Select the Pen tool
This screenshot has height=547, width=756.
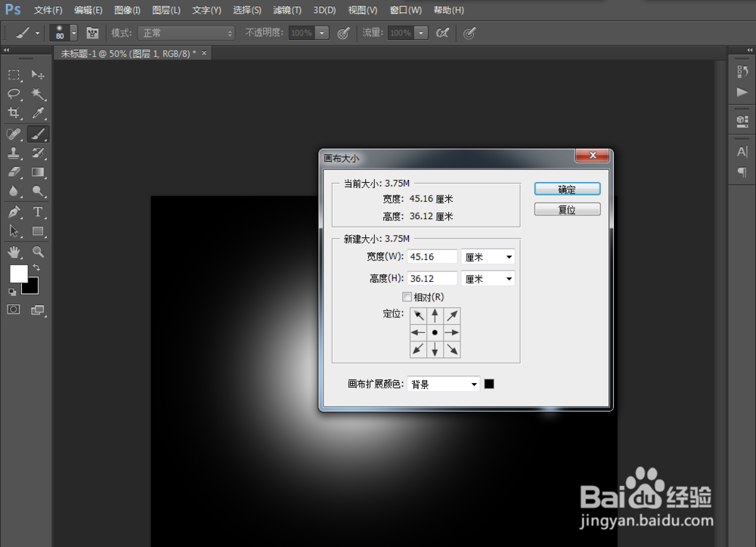pyautogui.click(x=14, y=212)
